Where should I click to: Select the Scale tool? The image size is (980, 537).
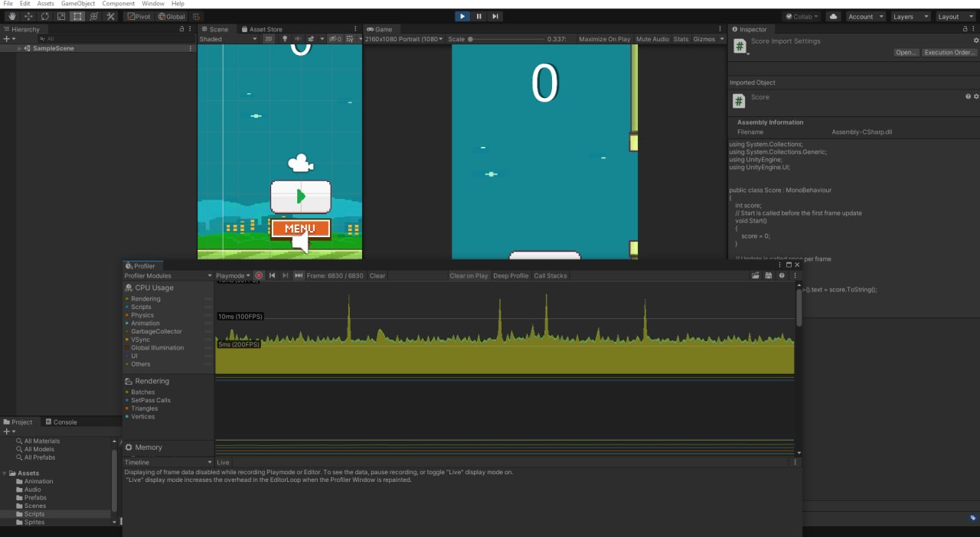(61, 16)
